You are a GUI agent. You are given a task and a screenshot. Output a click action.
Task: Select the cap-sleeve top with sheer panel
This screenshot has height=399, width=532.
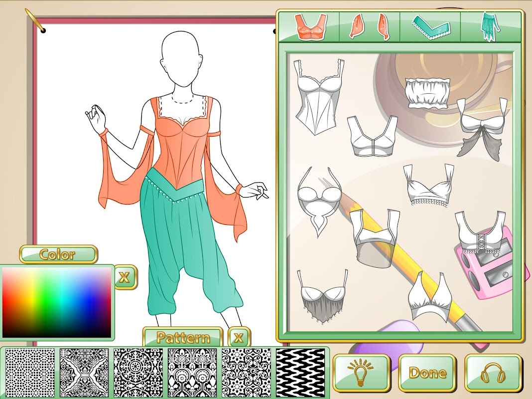tap(375, 237)
